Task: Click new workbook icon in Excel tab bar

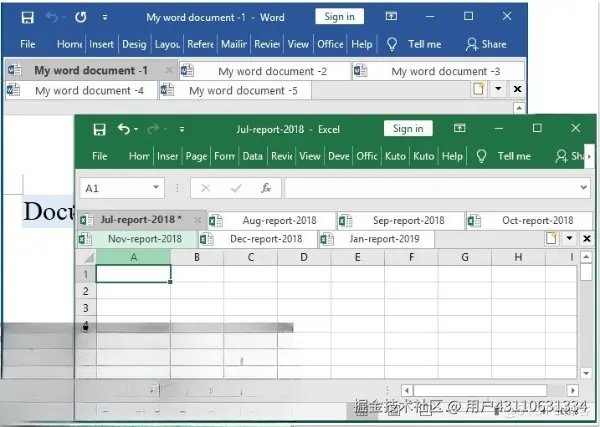Action: (551, 238)
